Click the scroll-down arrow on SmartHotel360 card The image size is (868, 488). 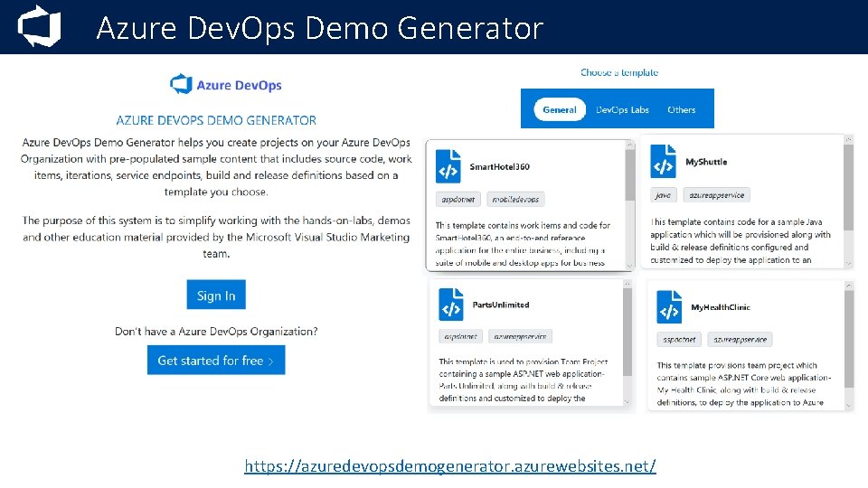coord(629,266)
